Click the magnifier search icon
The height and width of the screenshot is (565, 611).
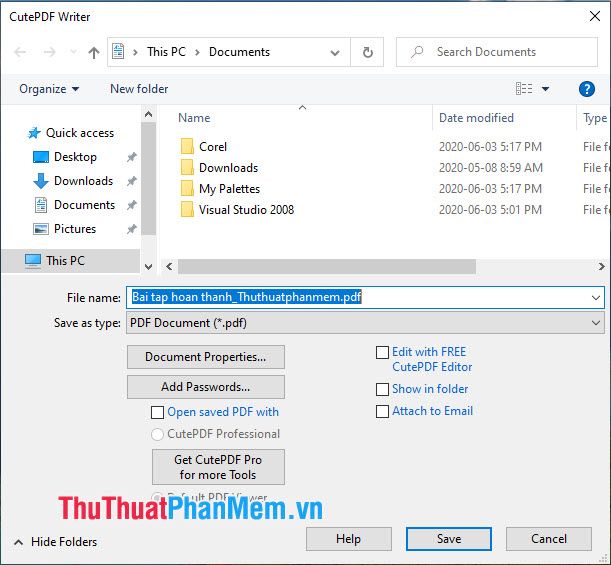click(417, 52)
